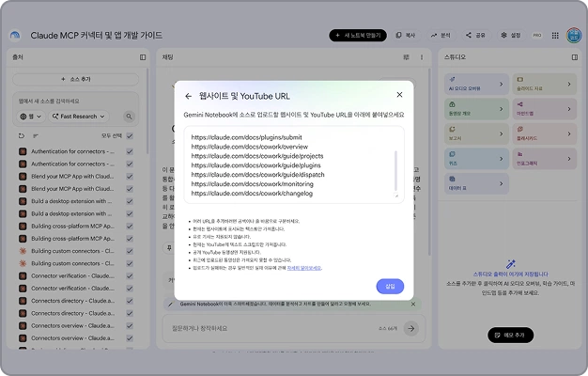This screenshot has height=376, width=588.
Task: Expand 보고서 card chevron
Action: (x=501, y=134)
